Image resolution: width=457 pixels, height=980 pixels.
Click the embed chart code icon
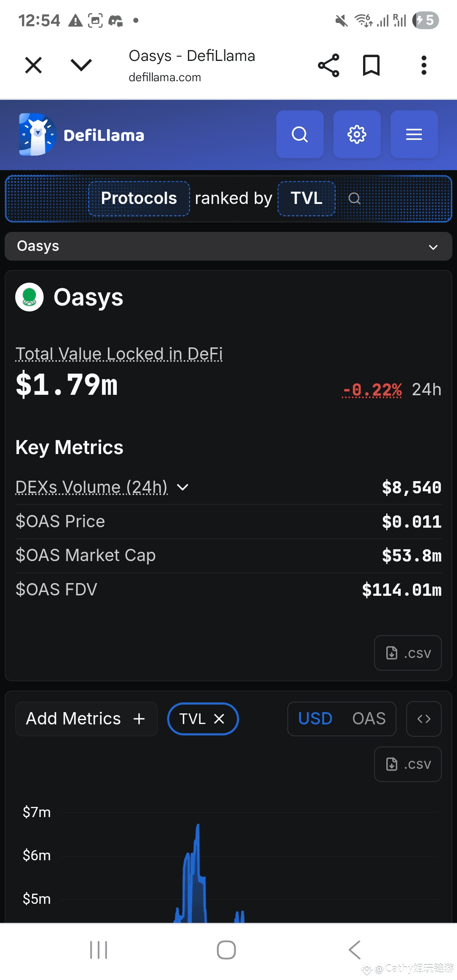(424, 719)
